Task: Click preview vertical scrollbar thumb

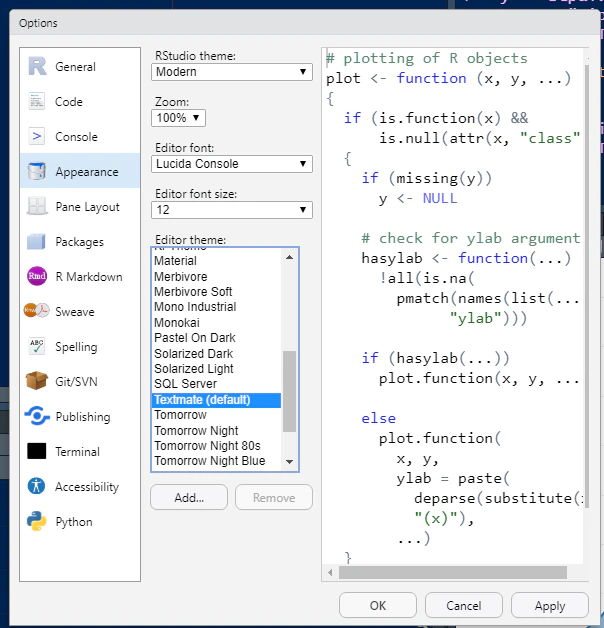Action: coord(587,286)
